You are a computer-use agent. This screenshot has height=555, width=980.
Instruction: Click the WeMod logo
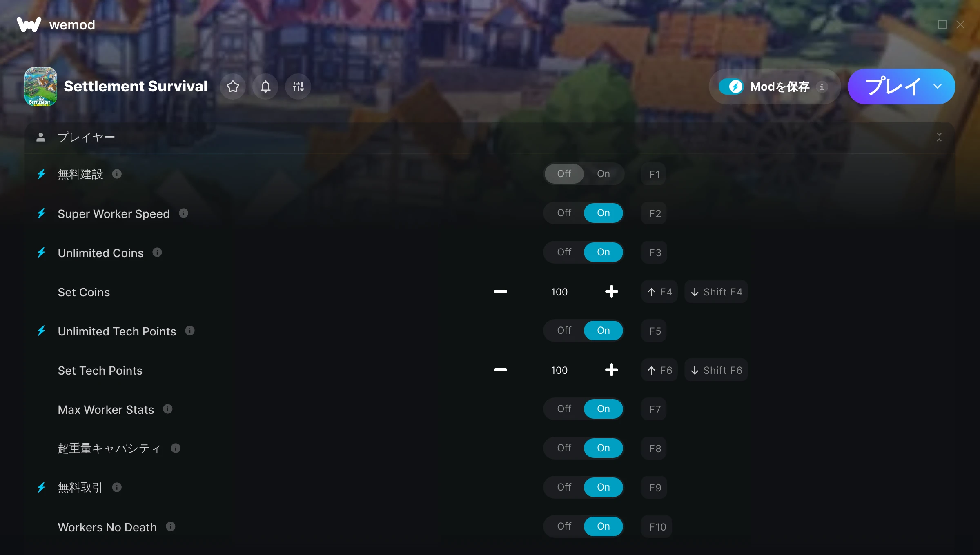pos(56,24)
